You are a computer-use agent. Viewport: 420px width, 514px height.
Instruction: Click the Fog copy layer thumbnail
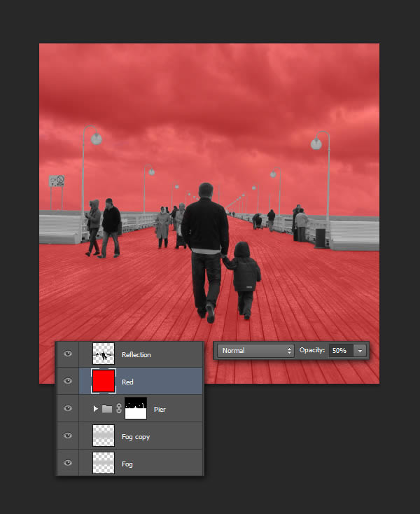click(104, 436)
